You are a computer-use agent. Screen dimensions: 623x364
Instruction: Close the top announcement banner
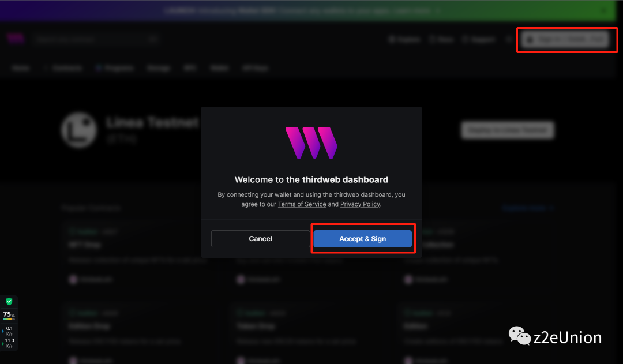pyautogui.click(x=604, y=10)
